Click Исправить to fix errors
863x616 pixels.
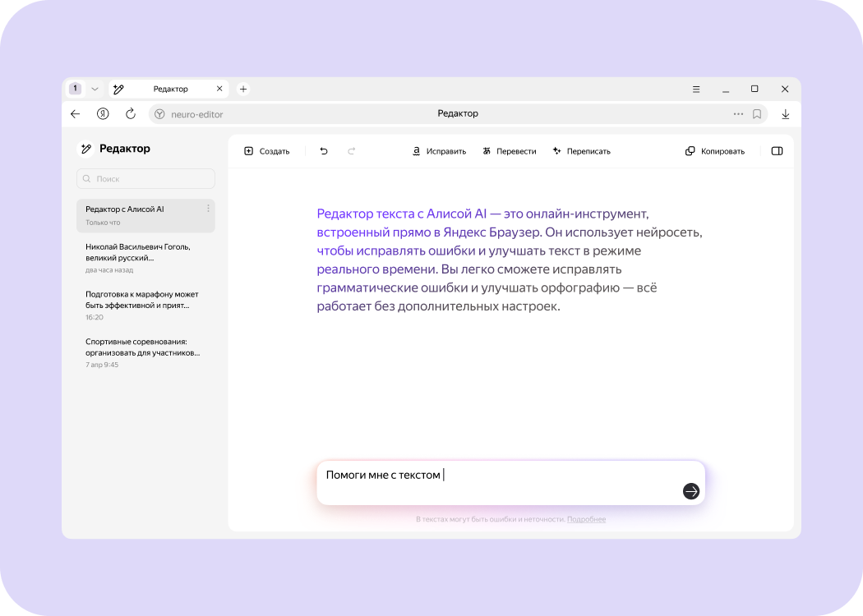click(x=439, y=151)
